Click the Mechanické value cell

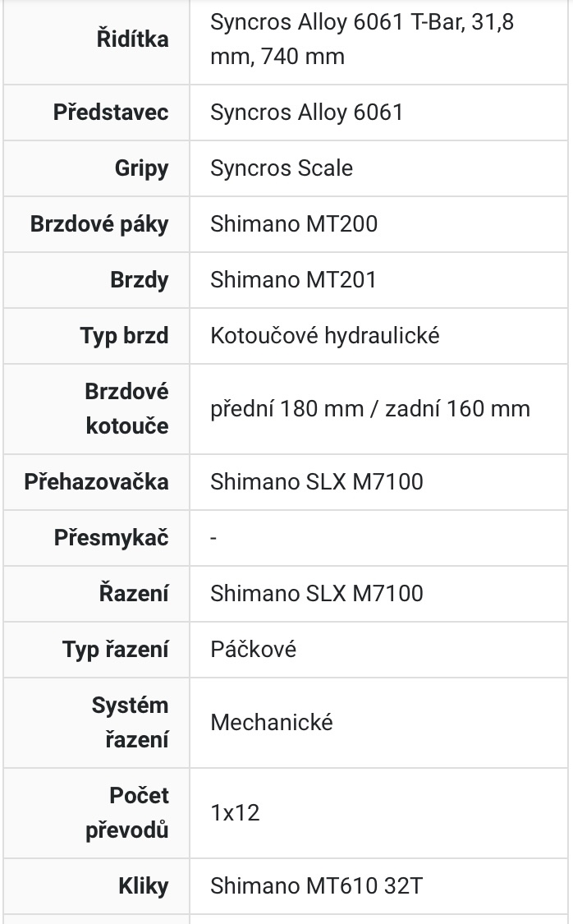[272, 722]
